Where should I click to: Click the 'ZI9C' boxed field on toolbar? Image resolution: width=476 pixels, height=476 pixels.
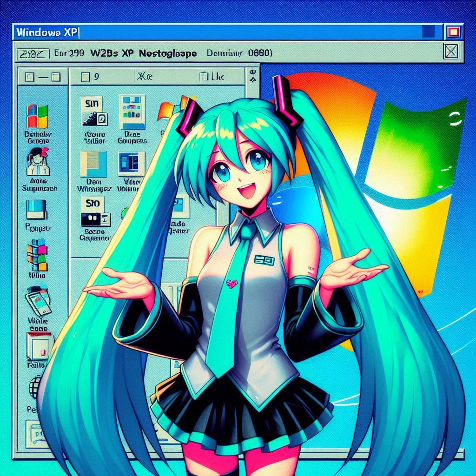[33, 54]
